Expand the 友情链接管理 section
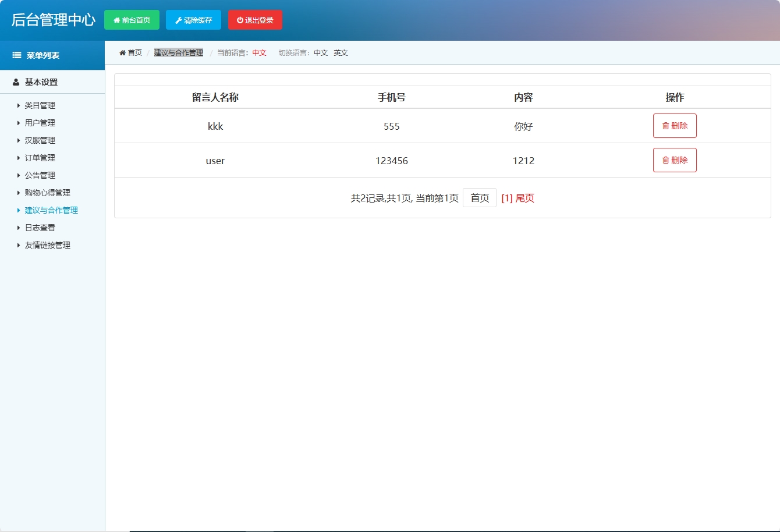This screenshot has height=532, width=780. [x=47, y=245]
